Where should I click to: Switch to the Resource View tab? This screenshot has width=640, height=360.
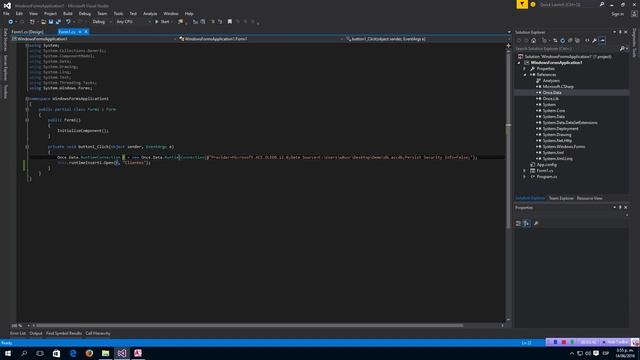pyautogui.click(x=589, y=198)
